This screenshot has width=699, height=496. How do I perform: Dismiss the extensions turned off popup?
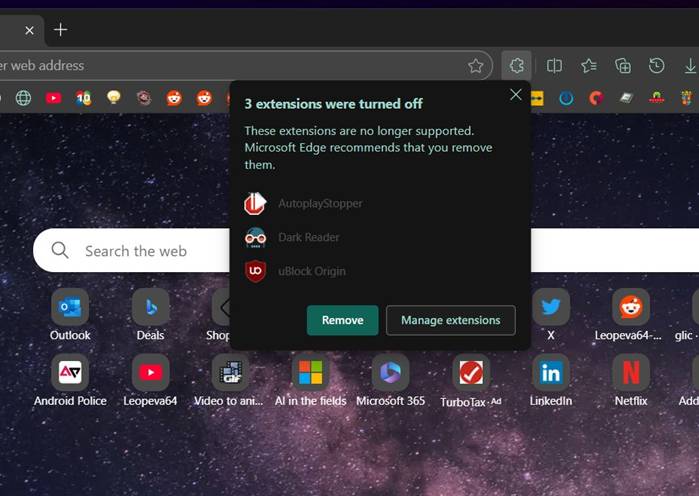tap(516, 94)
